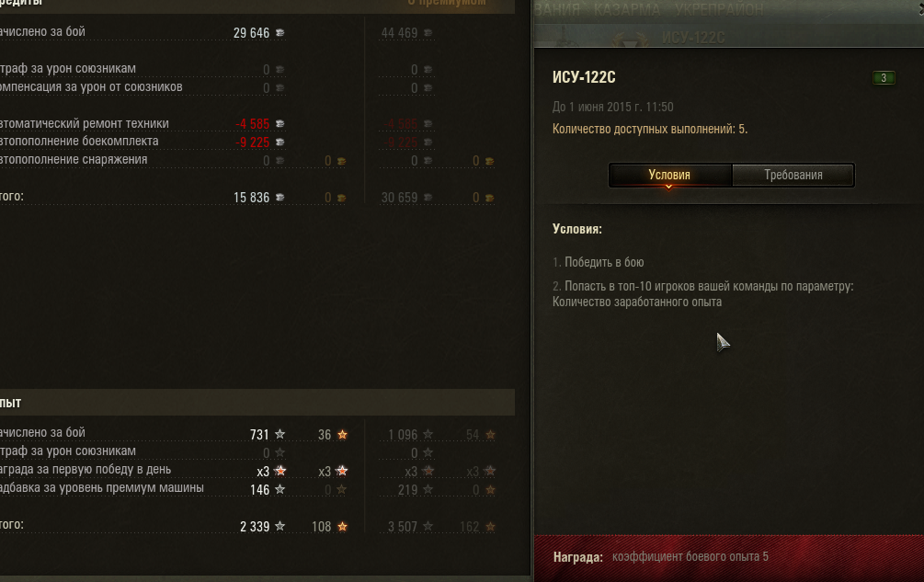Click silver star icon beside 731 experience
Viewport: 924px width, 582px height.
pos(280,434)
